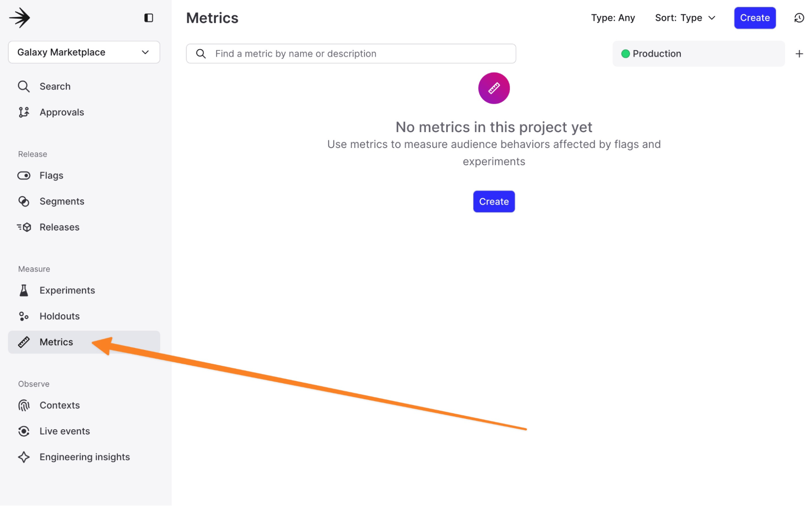Open Engineering insights page
This screenshot has width=812, height=506.
click(x=84, y=457)
